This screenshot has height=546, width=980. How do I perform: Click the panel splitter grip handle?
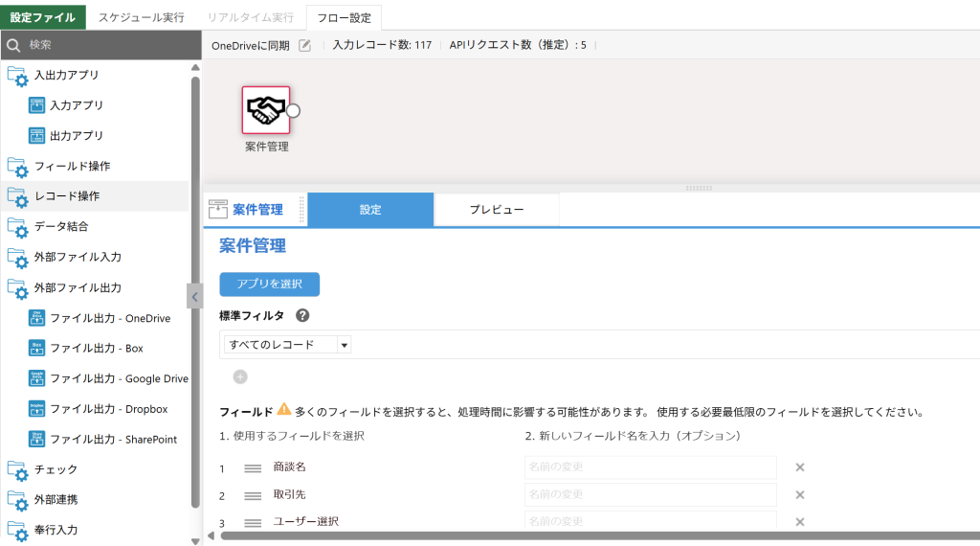pyautogui.click(x=699, y=188)
